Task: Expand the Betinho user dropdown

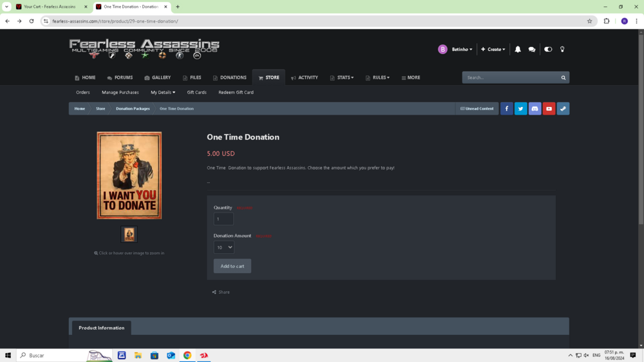Action: tap(462, 50)
